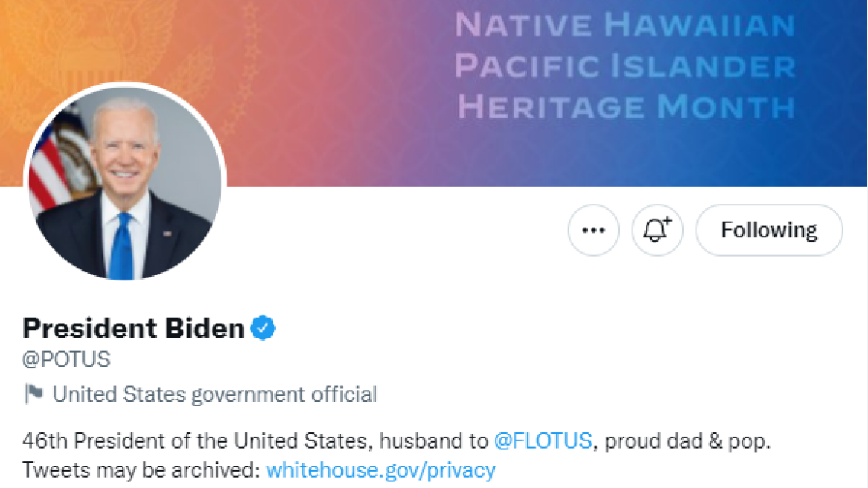Click the gray government official flag icon

(33, 394)
